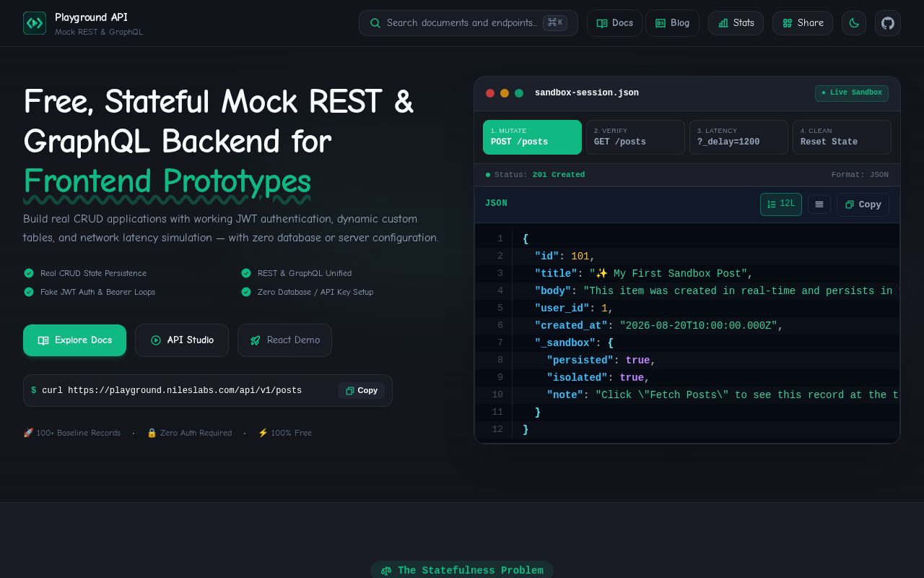Screen dimensions: 924x578
Task: Launch API Studio
Action: [x=182, y=340]
